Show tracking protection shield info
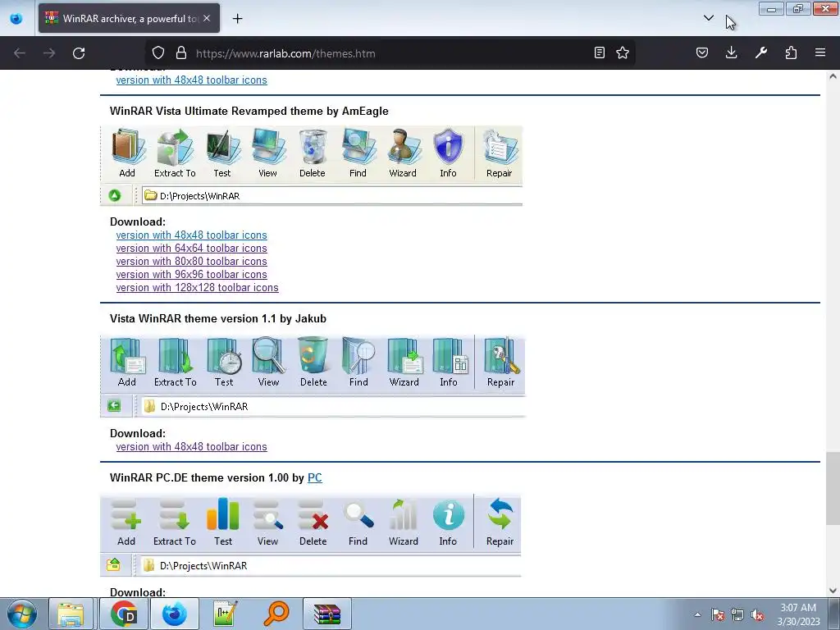Viewport: 840px width, 630px height. pyautogui.click(x=158, y=53)
